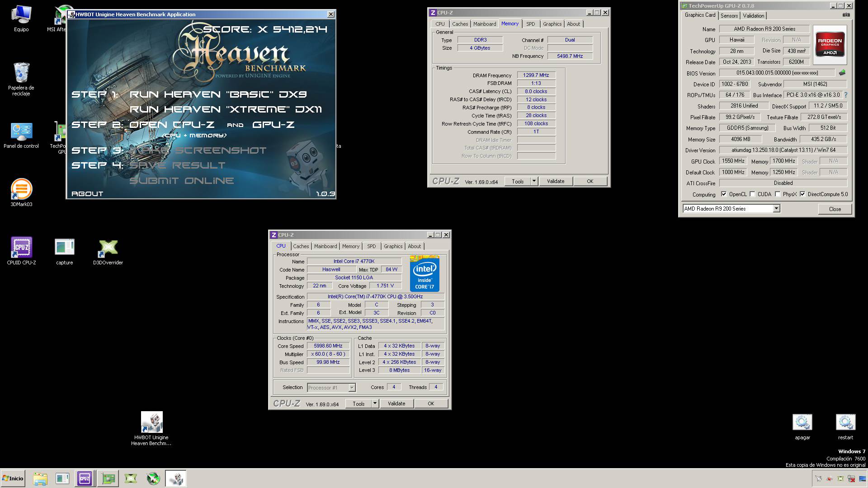Image resolution: width=868 pixels, height=488 pixels.
Task: Open Caches tab in lower CPU-Z window
Action: 301,246
